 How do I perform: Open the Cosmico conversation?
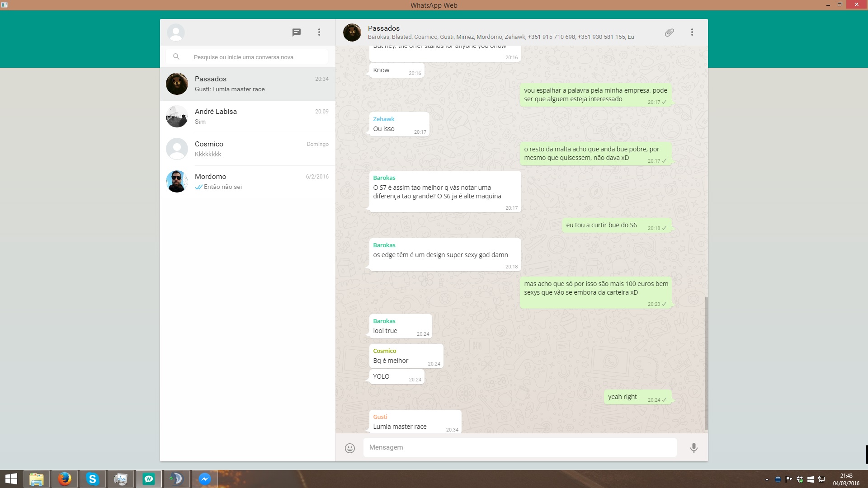coord(248,149)
